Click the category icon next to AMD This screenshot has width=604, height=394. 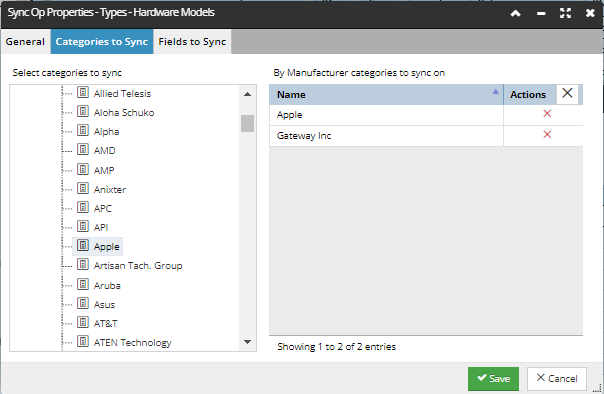[x=83, y=149]
